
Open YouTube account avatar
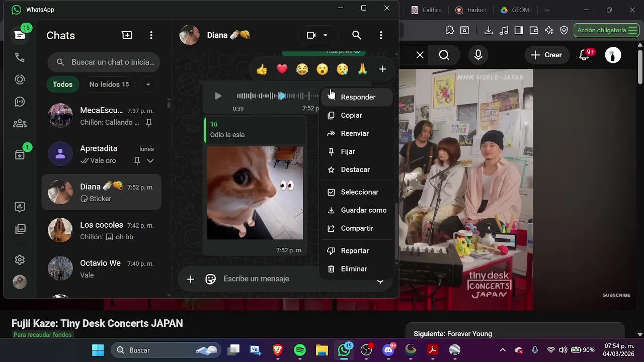click(613, 55)
